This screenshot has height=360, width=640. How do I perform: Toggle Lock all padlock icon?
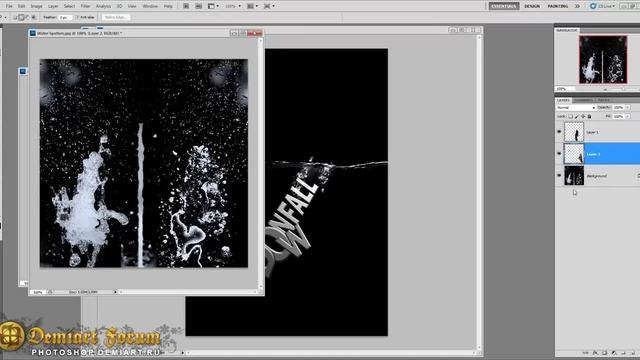pos(589,116)
